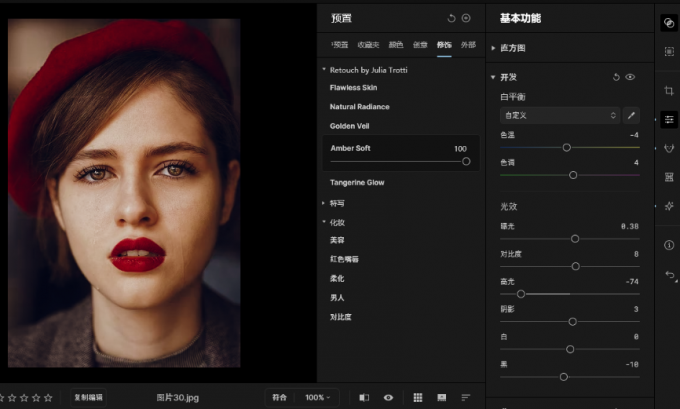Click the 高光 highlights slider handle
Screen dimensions: 680x409
tap(521, 294)
